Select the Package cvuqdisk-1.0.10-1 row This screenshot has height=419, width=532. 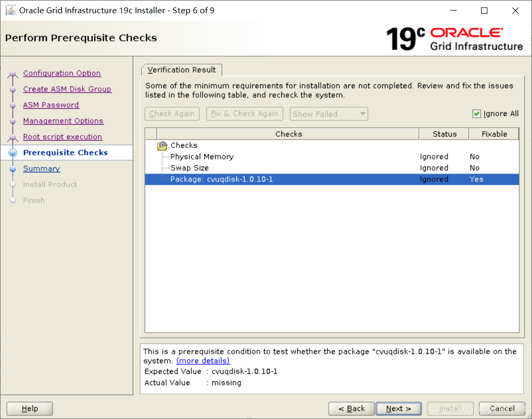(332, 179)
